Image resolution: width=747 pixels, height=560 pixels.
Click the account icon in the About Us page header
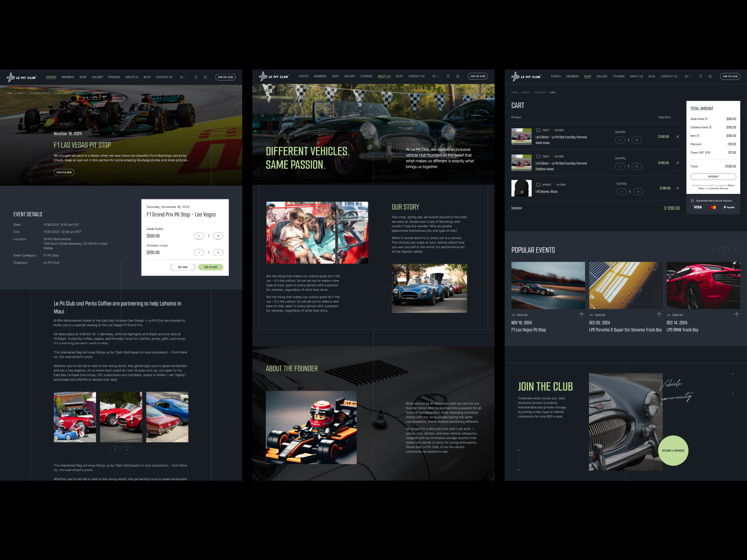point(458,76)
